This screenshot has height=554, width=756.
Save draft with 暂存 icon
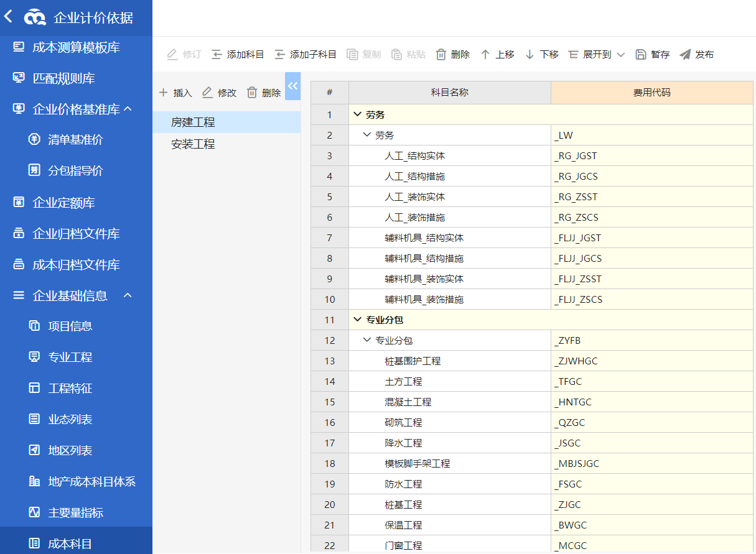click(641, 55)
